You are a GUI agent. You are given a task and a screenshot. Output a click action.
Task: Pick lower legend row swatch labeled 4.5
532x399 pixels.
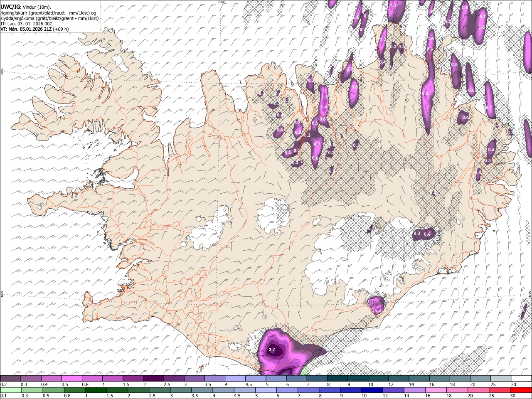244,390
